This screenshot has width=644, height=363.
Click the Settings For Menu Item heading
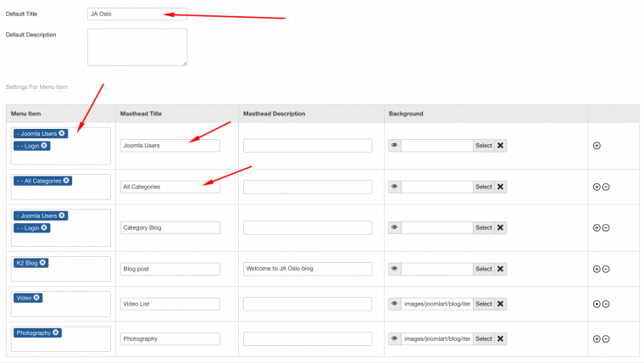pyautogui.click(x=36, y=87)
